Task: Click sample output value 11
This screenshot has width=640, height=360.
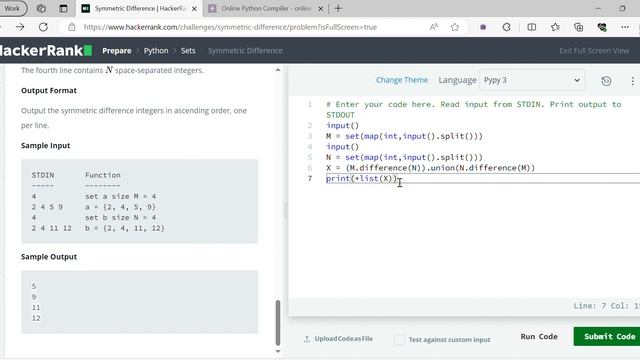Action: pos(36,308)
